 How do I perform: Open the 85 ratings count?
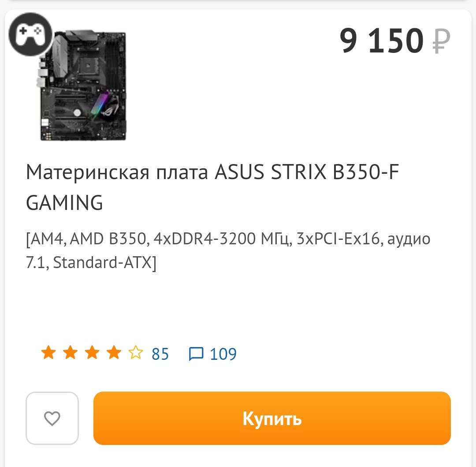160,354
